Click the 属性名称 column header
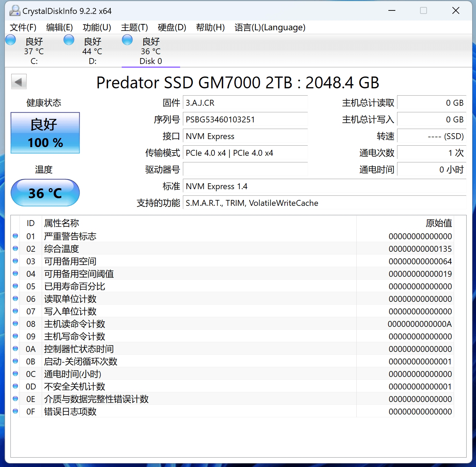 pyautogui.click(x=199, y=223)
